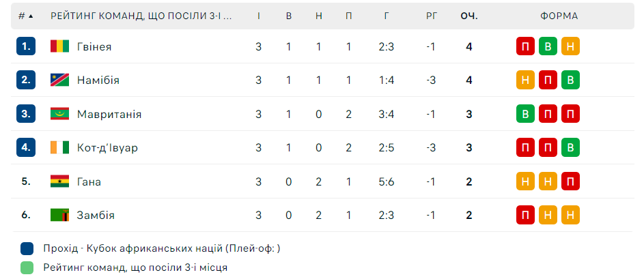Click rank badge number 1
Viewport: 644px width, 279px height.
[x=26, y=46]
